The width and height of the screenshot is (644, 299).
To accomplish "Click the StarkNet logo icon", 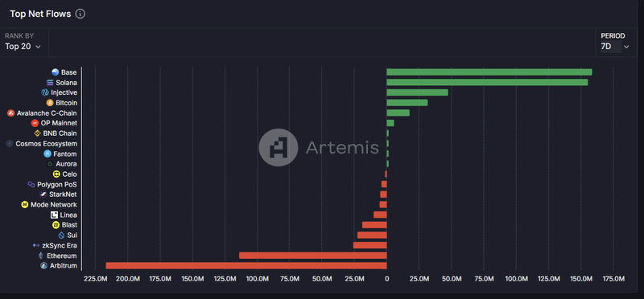I will pos(43,195).
